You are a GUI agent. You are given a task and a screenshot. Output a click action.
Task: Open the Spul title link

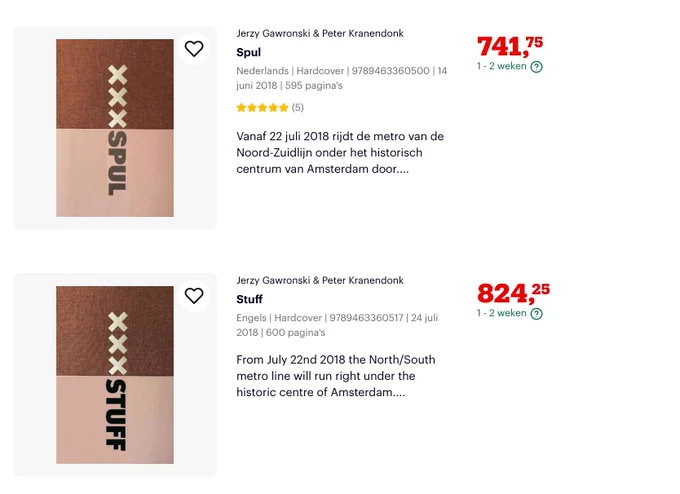248,52
